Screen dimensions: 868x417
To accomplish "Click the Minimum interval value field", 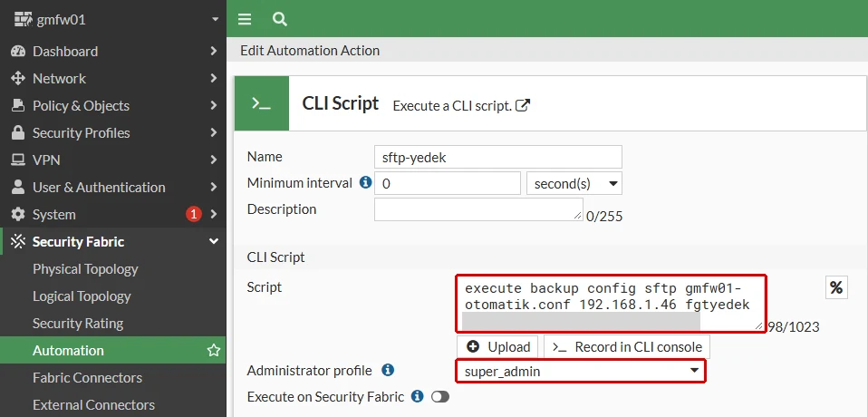I will 448,183.
